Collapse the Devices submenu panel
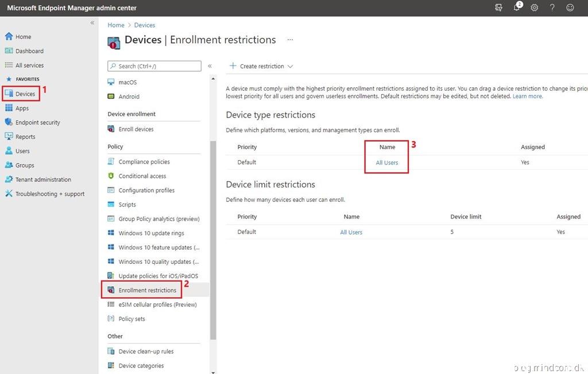This screenshot has height=374, width=588. [210, 66]
